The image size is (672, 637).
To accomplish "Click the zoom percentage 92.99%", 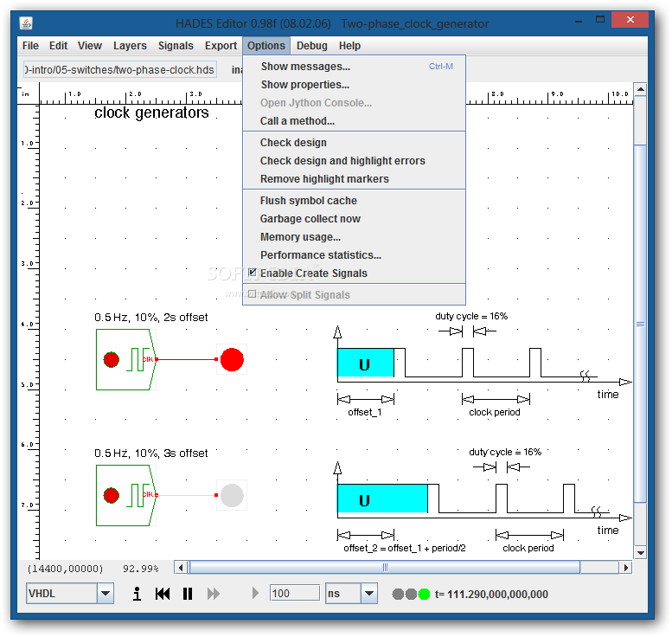I will [141, 569].
